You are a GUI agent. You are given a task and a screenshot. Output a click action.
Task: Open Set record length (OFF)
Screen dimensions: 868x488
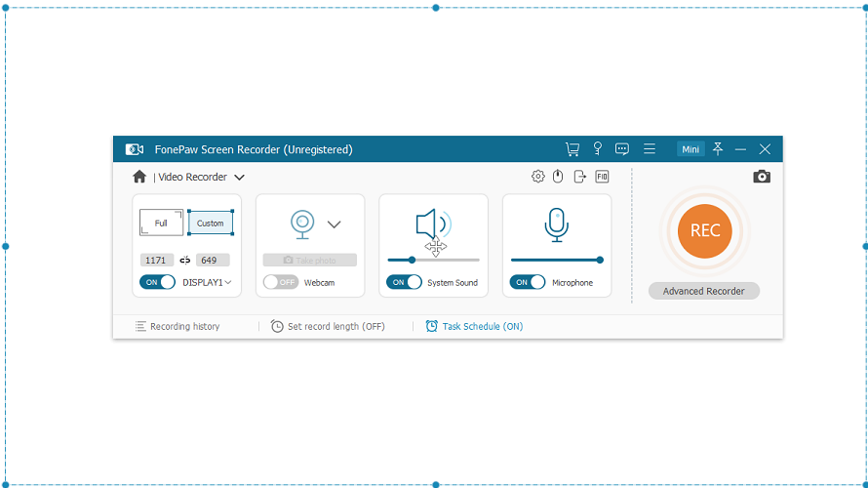pyautogui.click(x=328, y=326)
